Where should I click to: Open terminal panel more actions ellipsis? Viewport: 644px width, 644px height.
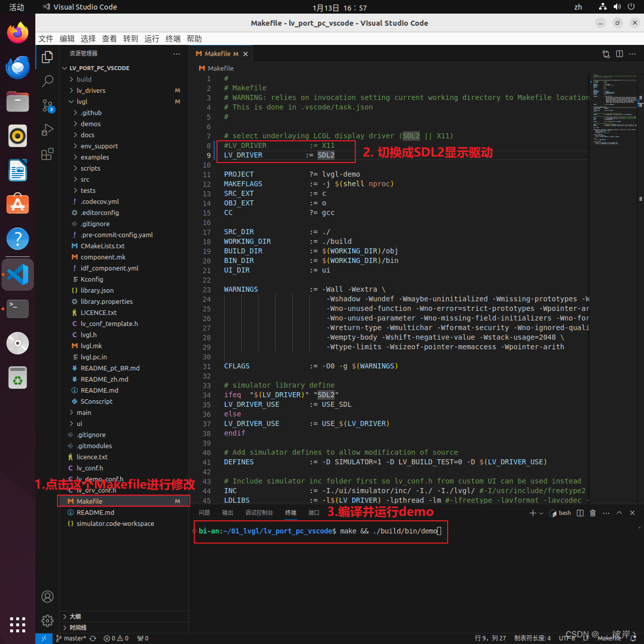tap(606, 513)
